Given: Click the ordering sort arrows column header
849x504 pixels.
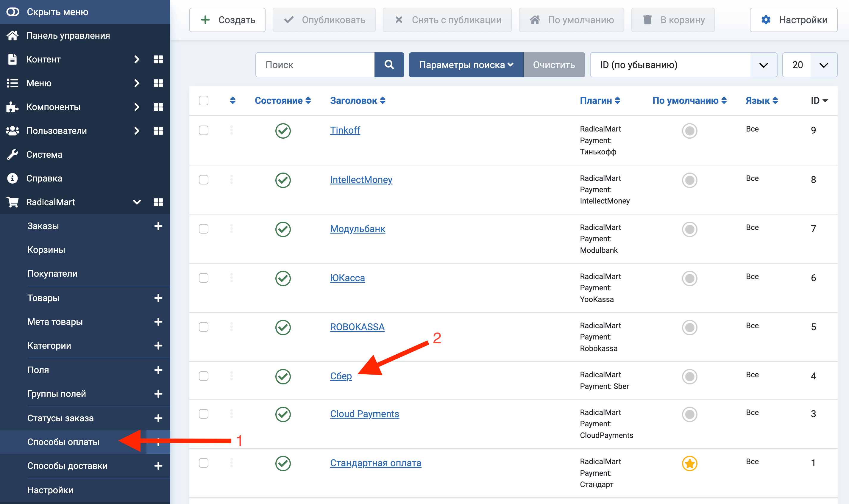Looking at the screenshot, I should (233, 101).
